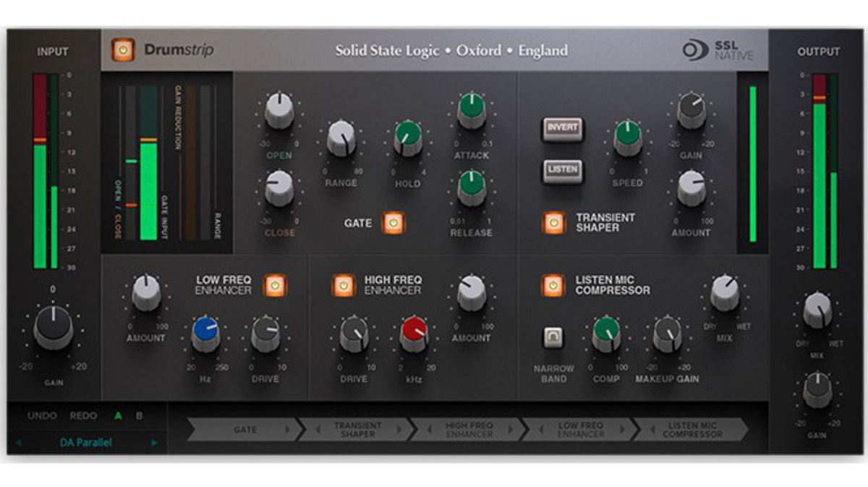Click the OUTPUT level meter

(825, 171)
